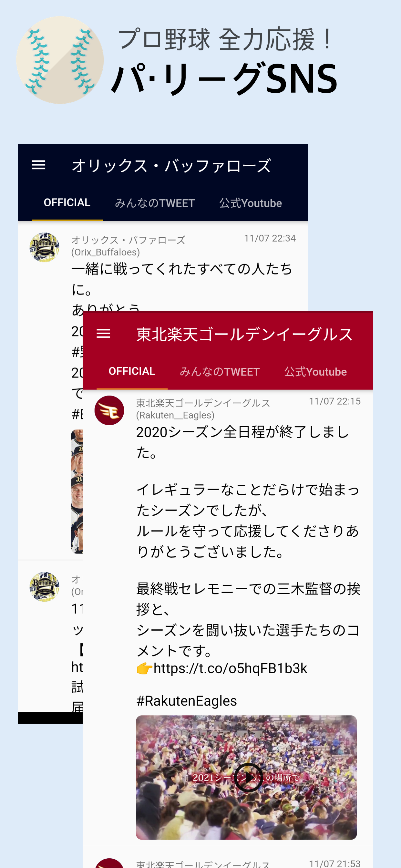Tap the #RakutenEagles hashtag
Image resolution: width=401 pixels, height=868 pixels.
tap(186, 700)
